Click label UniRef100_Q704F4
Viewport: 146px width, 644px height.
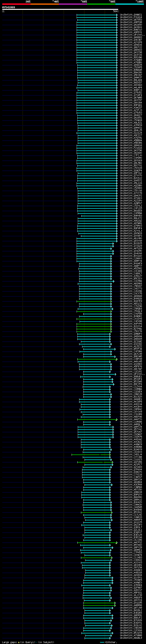(131, 95)
